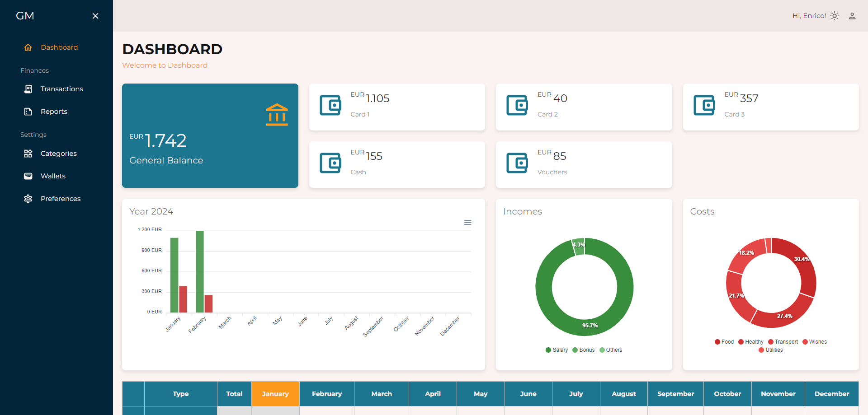868x415 pixels.
Task: Select the January column in the monthly table
Action: click(x=275, y=394)
